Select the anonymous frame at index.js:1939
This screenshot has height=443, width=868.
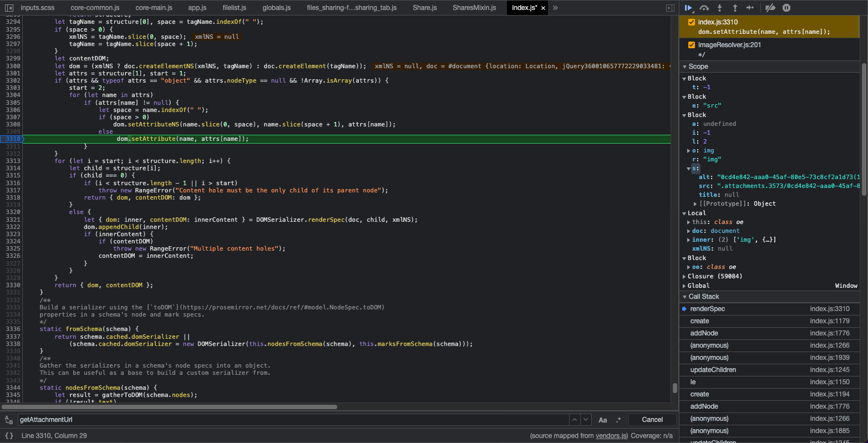coord(770,358)
